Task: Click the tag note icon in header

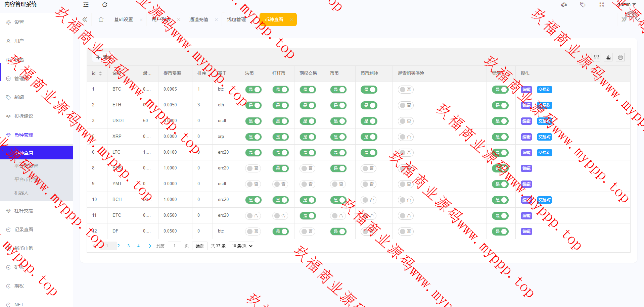Action: point(583,5)
